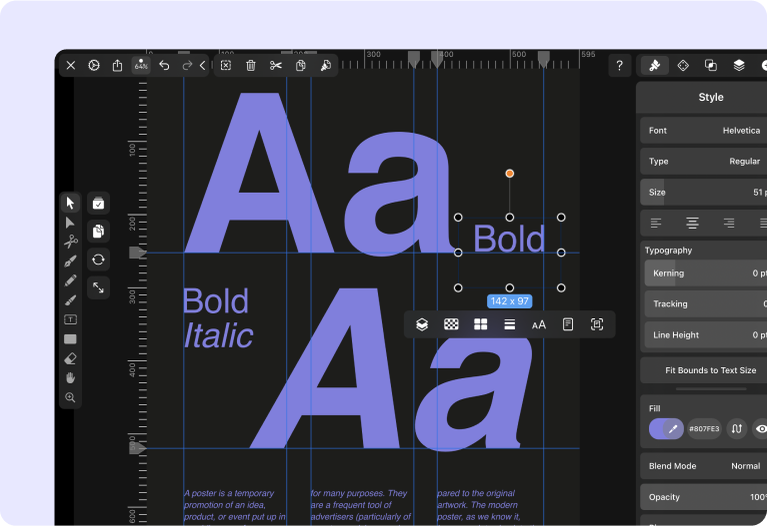Select the 'Bold Italic' text on canvas
Screen dimensions: 767x526
pos(218,318)
